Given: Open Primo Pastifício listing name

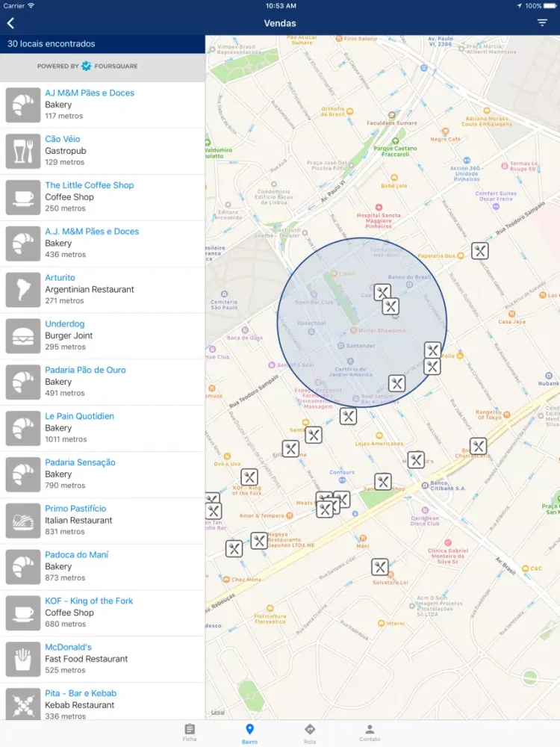Looking at the screenshot, I should click(x=75, y=509).
